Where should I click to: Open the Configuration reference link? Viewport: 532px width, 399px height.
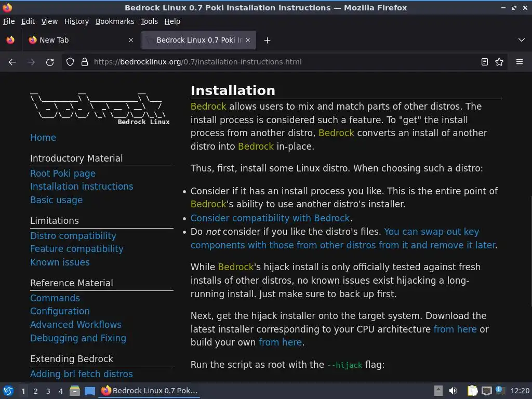[x=60, y=312]
